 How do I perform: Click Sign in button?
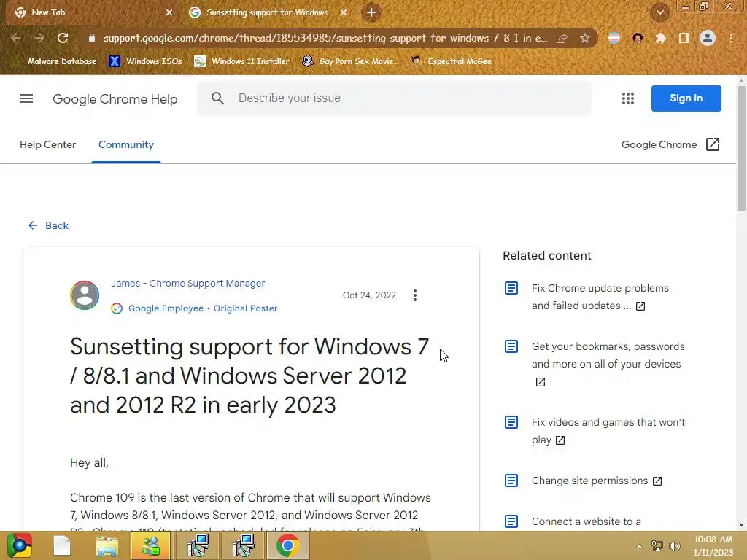[686, 98]
